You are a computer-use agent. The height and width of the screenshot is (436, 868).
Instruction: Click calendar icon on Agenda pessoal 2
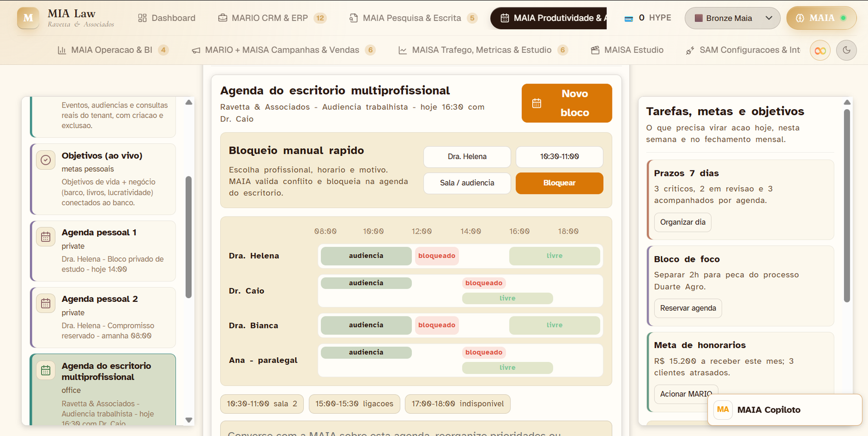click(46, 304)
